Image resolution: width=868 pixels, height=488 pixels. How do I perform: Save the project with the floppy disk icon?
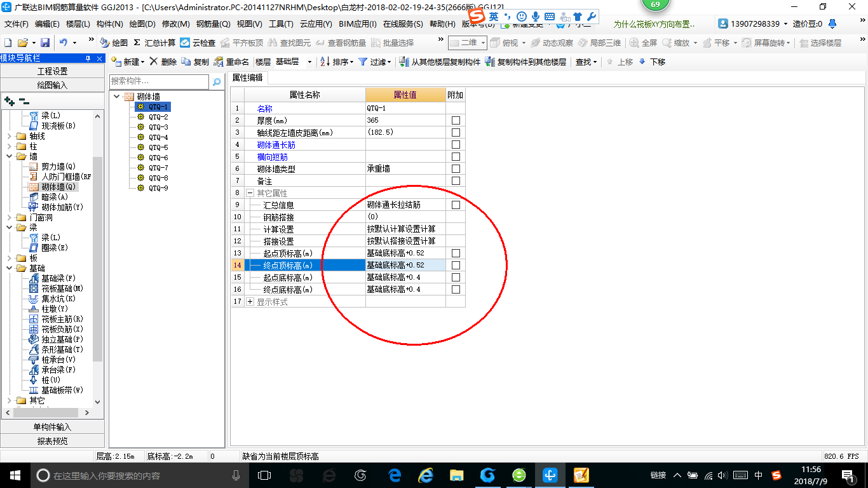45,43
